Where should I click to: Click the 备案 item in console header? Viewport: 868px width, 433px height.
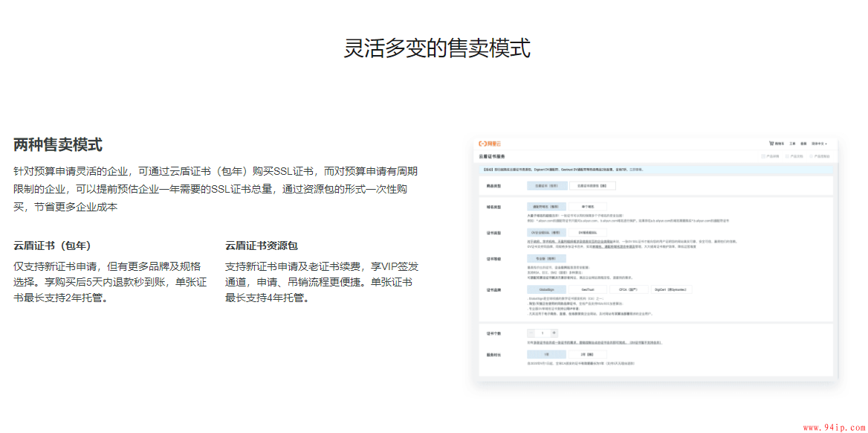coord(803,143)
